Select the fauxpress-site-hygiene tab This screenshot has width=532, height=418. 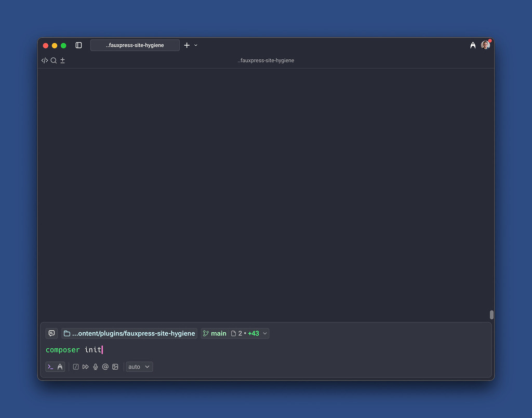tap(135, 45)
